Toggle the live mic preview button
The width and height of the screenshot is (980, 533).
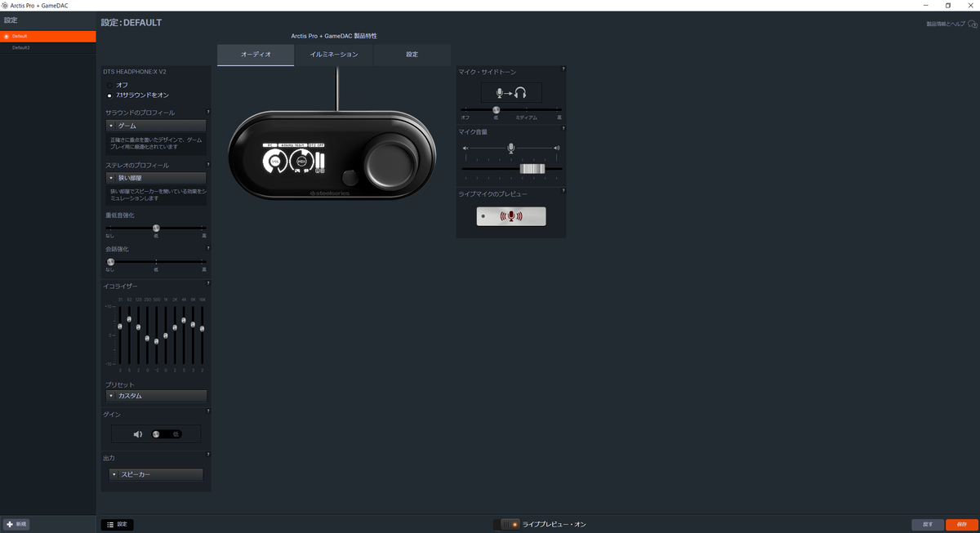point(511,216)
